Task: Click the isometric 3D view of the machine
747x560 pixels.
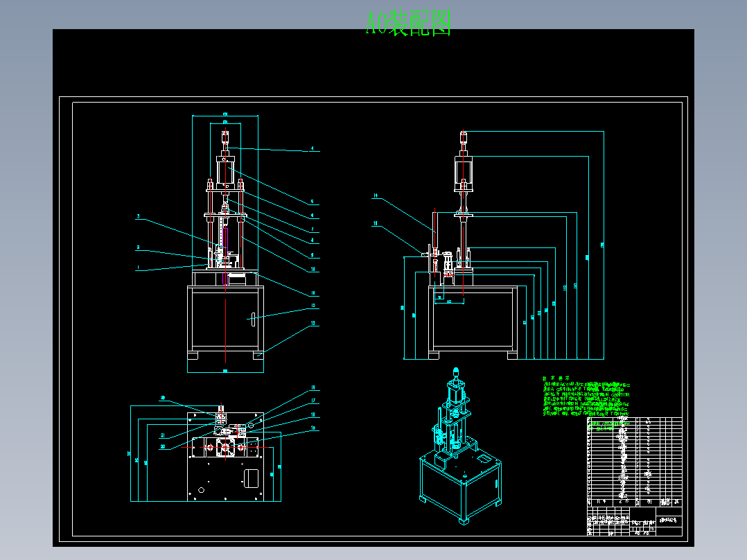Action: pyautogui.click(x=459, y=446)
